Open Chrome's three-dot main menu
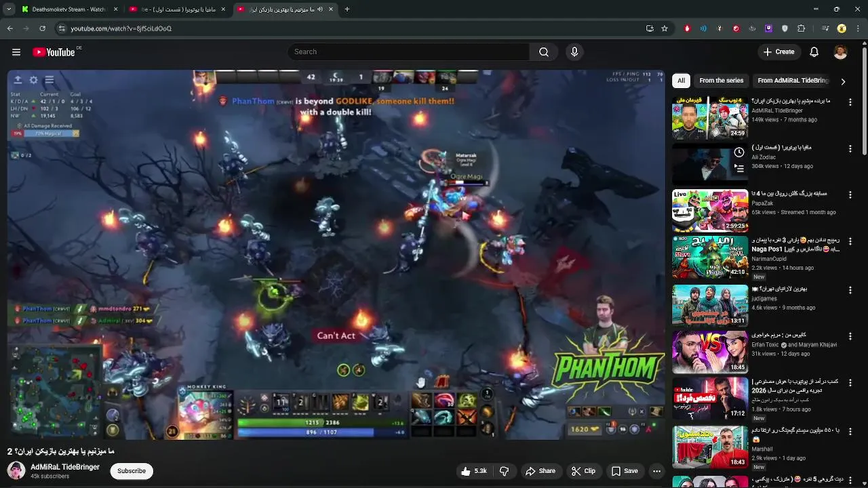The width and height of the screenshot is (868, 488). [859, 28]
